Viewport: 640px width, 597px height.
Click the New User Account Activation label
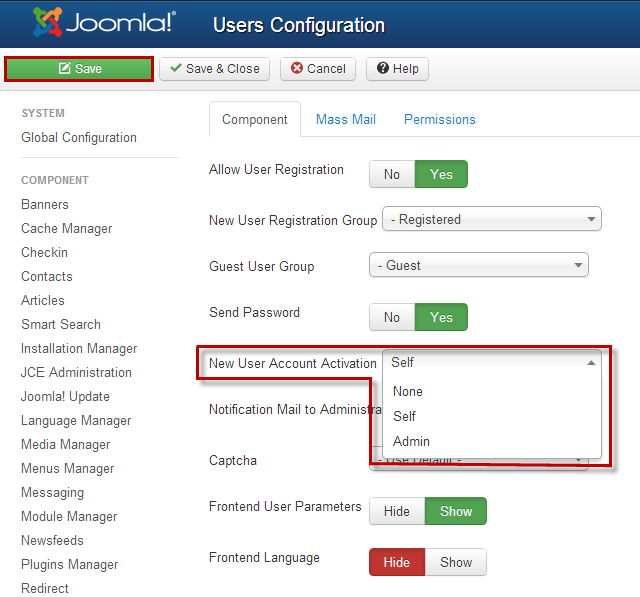293,363
